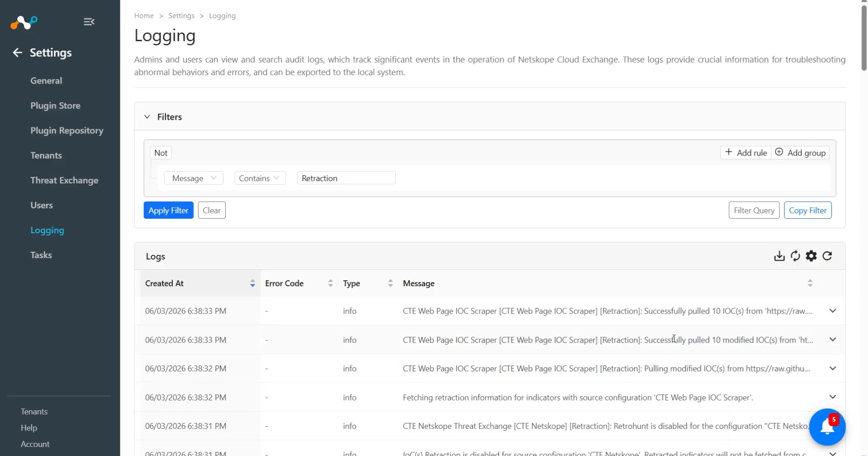Open the Tasks settings page

41,255
